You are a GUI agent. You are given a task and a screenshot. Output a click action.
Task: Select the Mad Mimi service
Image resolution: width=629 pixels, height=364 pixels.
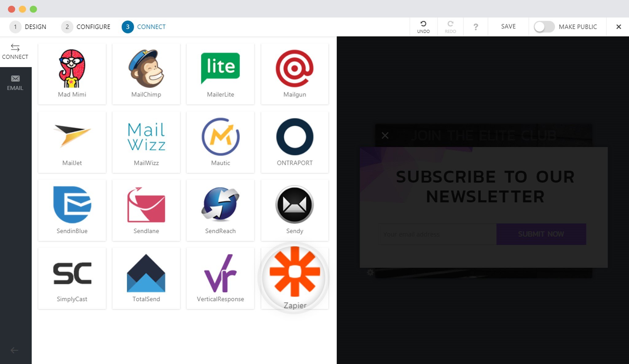tap(72, 74)
